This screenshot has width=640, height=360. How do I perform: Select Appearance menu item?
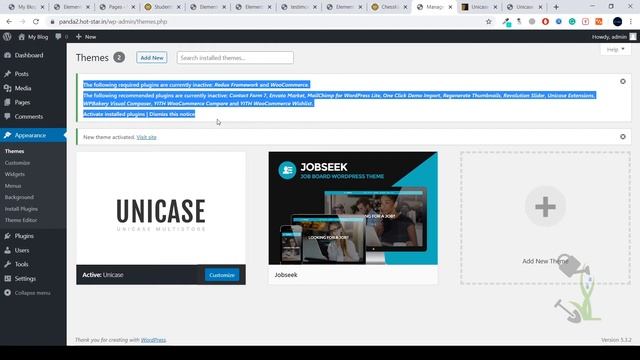point(33,135)
